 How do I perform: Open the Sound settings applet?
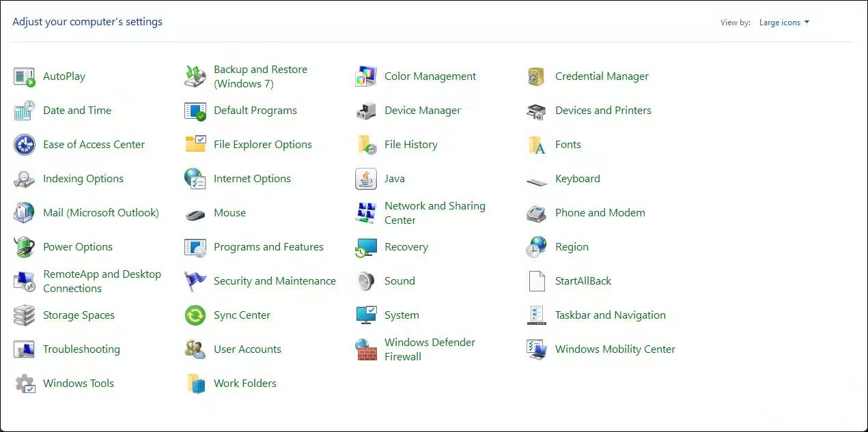pyautogui.click(x=400, y=280)
